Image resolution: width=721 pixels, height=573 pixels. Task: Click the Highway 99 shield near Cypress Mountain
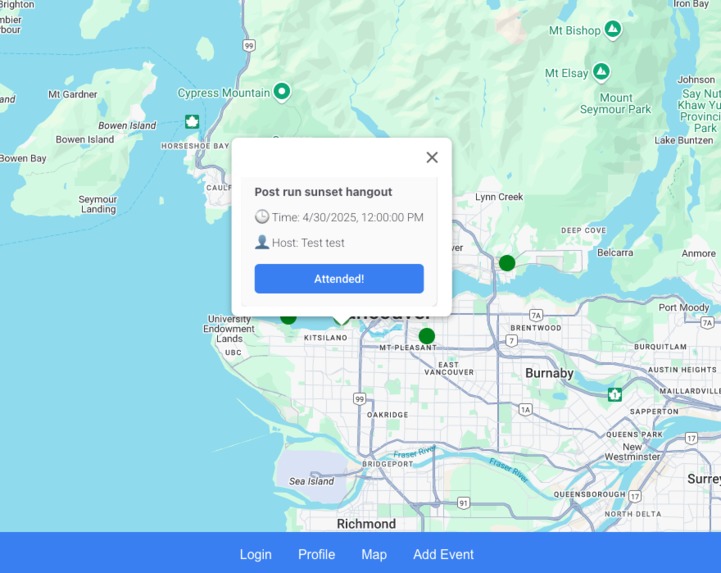[x=249, y=46]
